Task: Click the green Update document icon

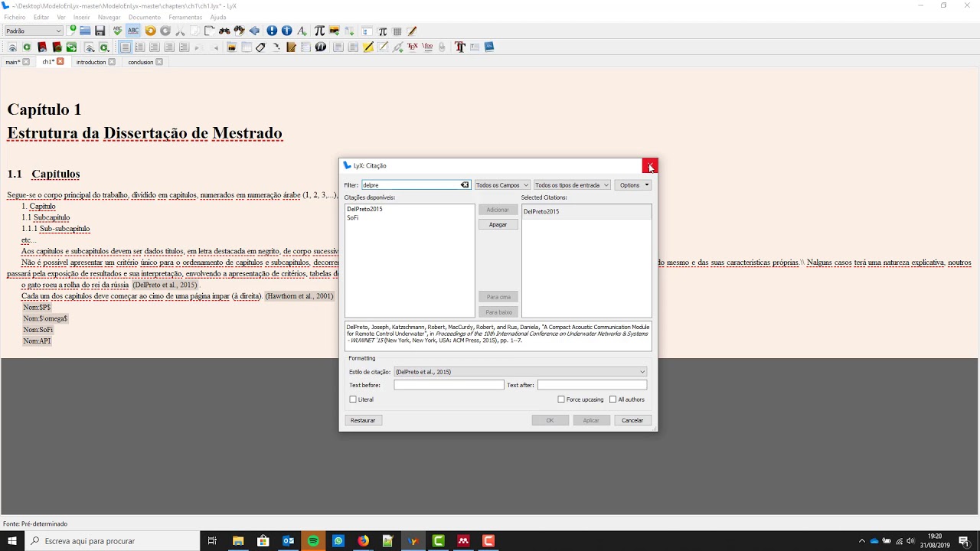Action: pyautogui.click(x=27, y=47)
